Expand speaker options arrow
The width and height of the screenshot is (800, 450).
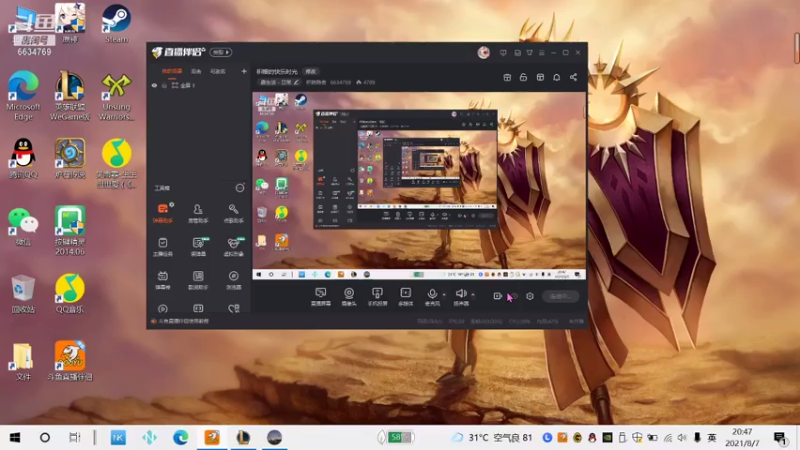pyautogui.click(x=472, y=294)
